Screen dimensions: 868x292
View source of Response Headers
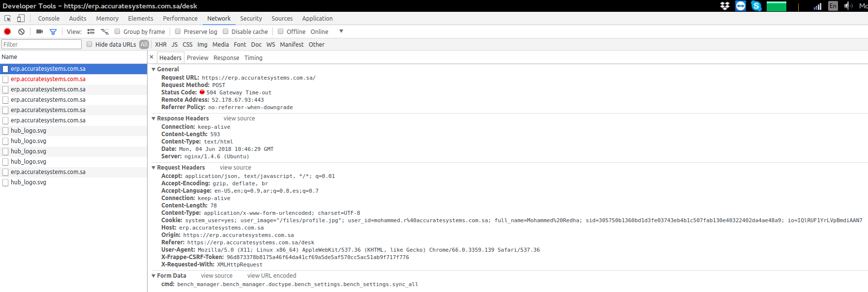click(239, 118)
